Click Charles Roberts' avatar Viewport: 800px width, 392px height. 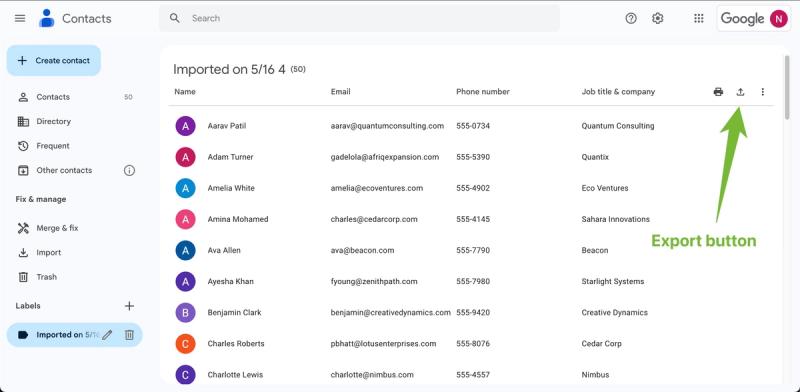185,344
